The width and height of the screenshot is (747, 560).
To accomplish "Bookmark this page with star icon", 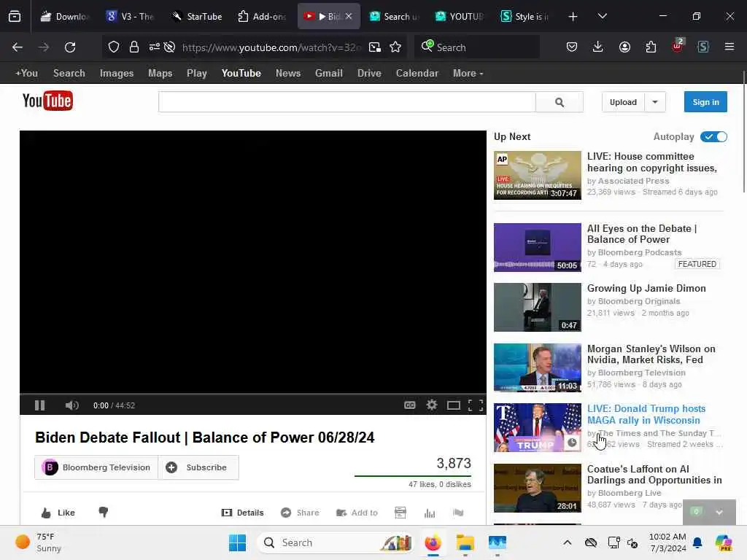I will coord(395,47).
